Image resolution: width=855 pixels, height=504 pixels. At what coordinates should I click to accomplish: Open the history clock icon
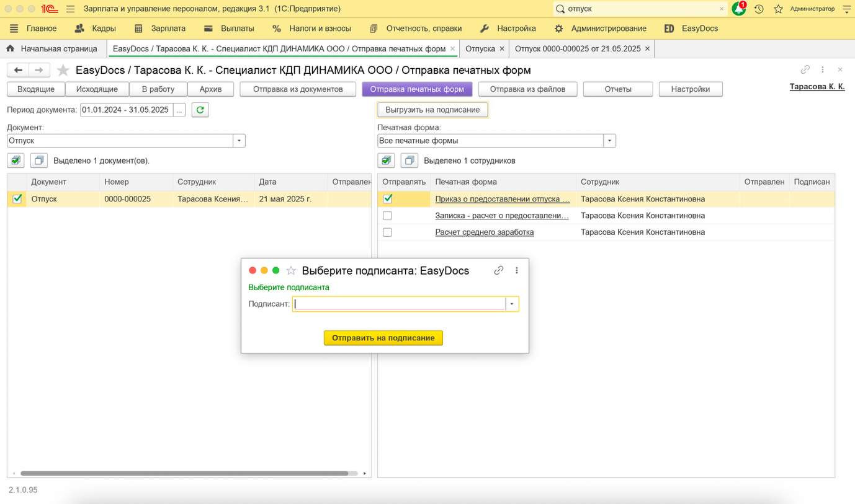pos(759,9)
